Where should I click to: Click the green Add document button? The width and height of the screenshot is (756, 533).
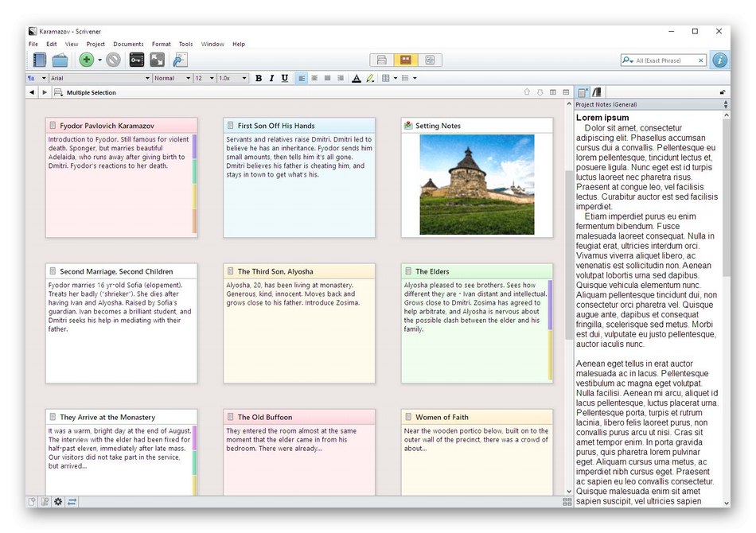coord(87,60)
